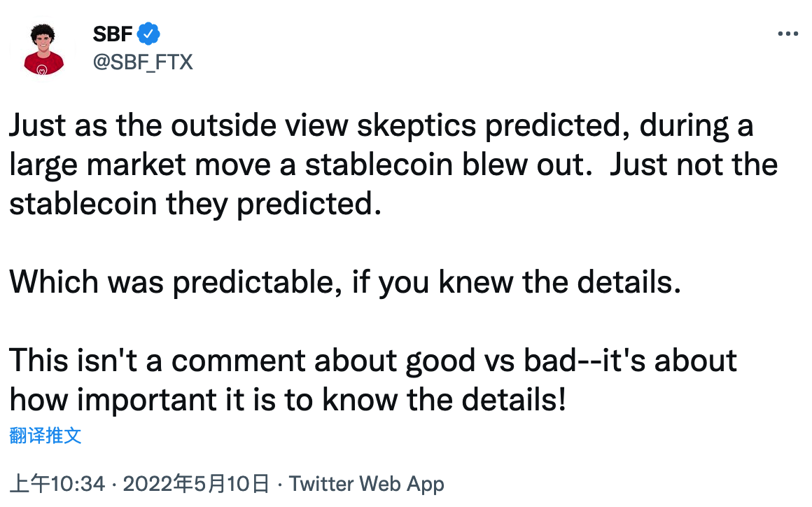Click the words "blew out" in the tweet

[526, 165]
